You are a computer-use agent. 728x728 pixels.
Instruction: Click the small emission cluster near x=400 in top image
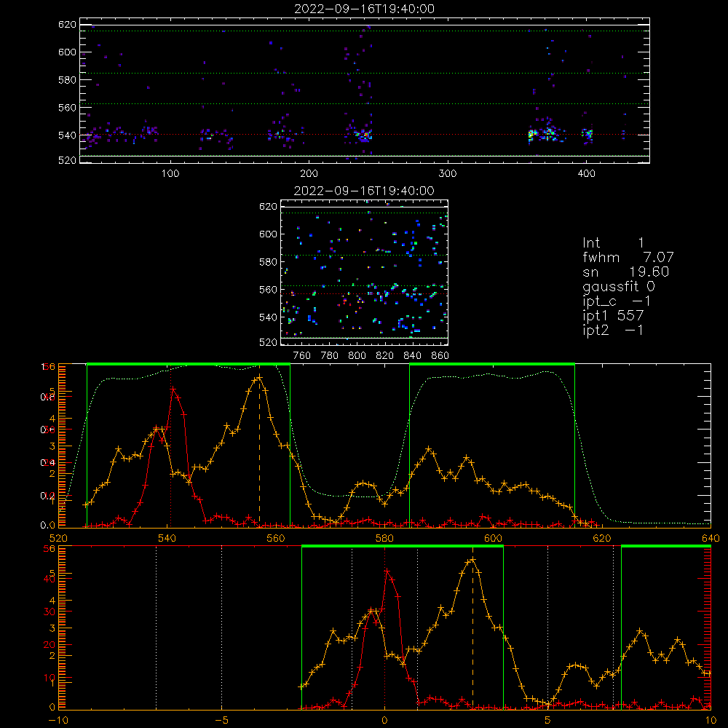(x=587, y=135)
